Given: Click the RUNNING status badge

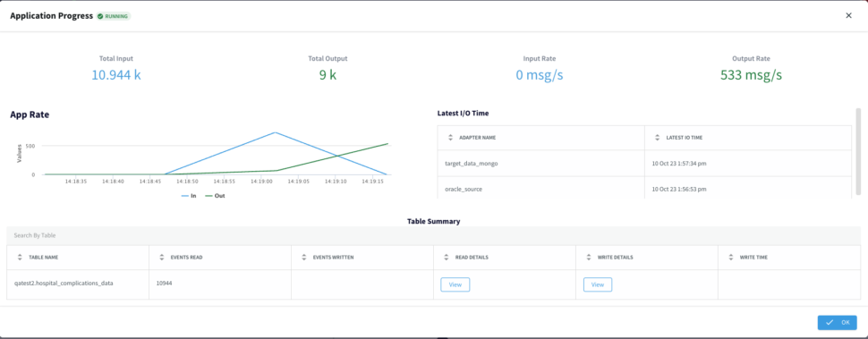Looking at the screenshot, I should (x=114, y=16).
